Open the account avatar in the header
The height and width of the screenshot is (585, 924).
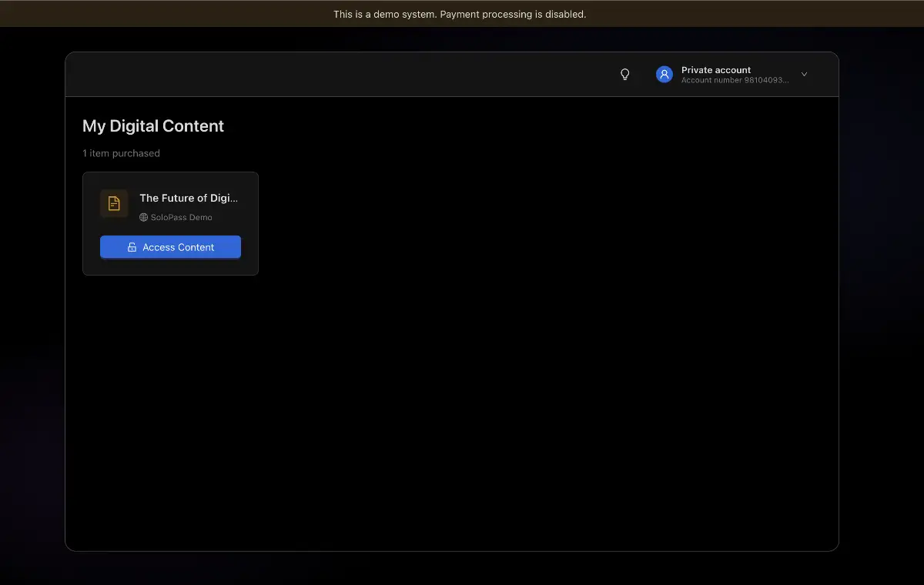(664, 74)
